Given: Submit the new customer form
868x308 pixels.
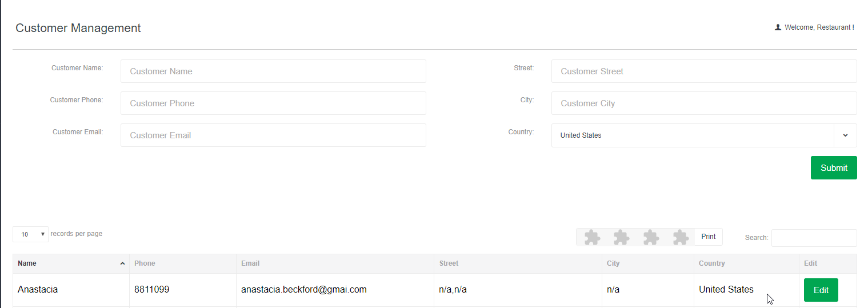Looking at the screenshot, I should [x=834, y=167].
